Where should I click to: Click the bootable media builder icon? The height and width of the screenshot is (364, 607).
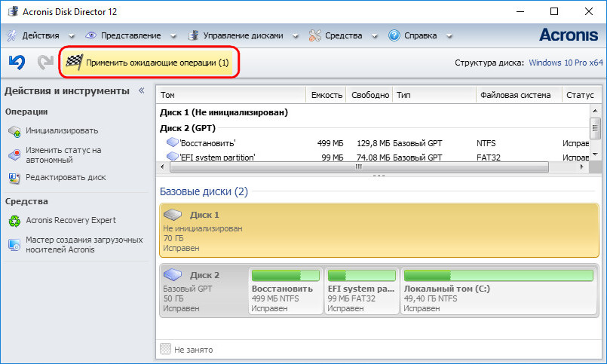[x=14, y=245]
